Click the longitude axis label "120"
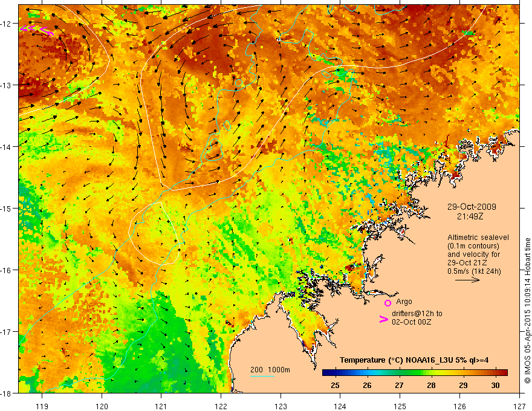This screenshot has width=532, height=411. coord(102,407)
